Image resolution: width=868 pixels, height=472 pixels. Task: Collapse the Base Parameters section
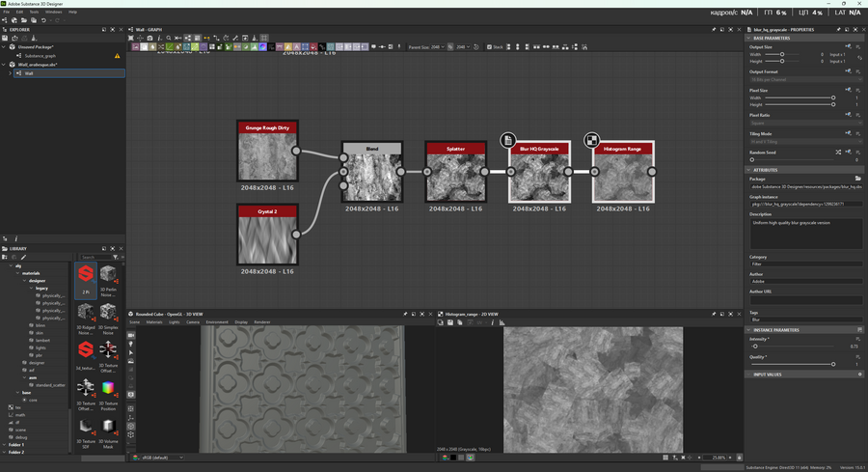749,38
